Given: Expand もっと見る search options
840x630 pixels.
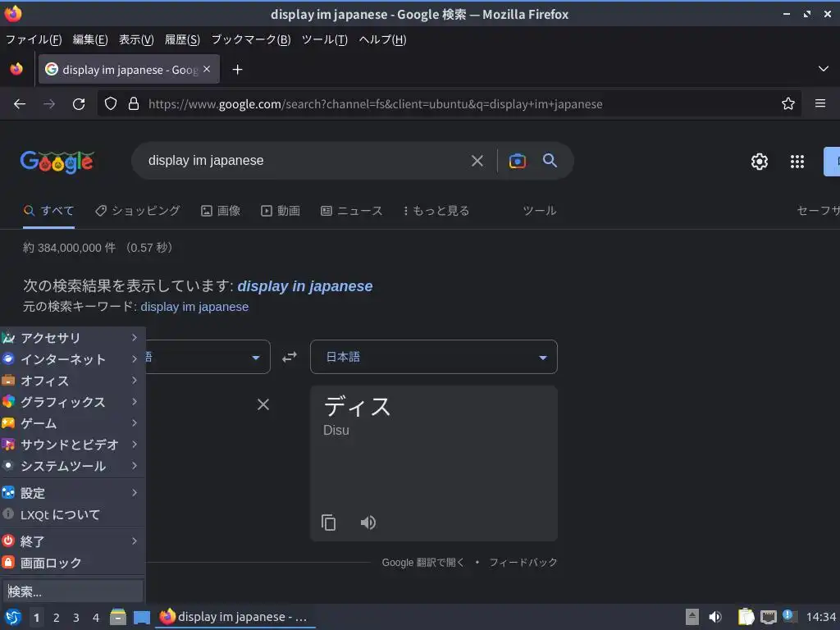Looking at the screenshot, I should click(436, 211).
